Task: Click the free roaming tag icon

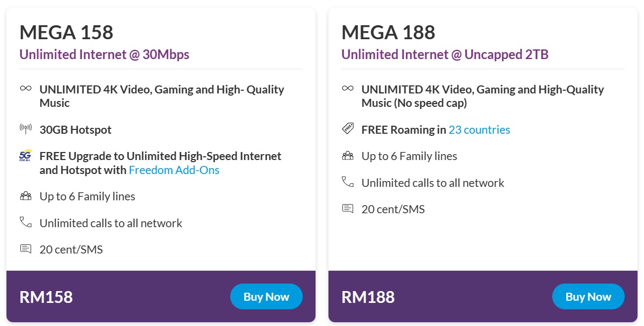Action: 348,129
